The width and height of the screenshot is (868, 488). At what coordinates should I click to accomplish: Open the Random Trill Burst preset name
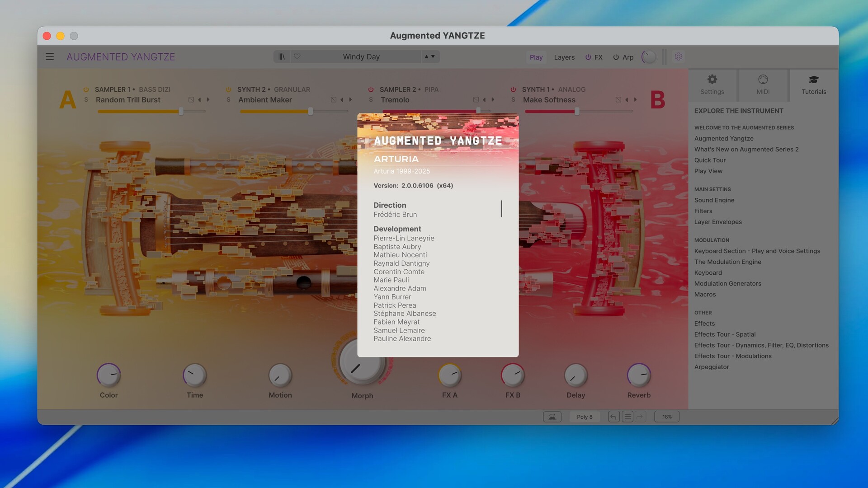pos(128,100)
